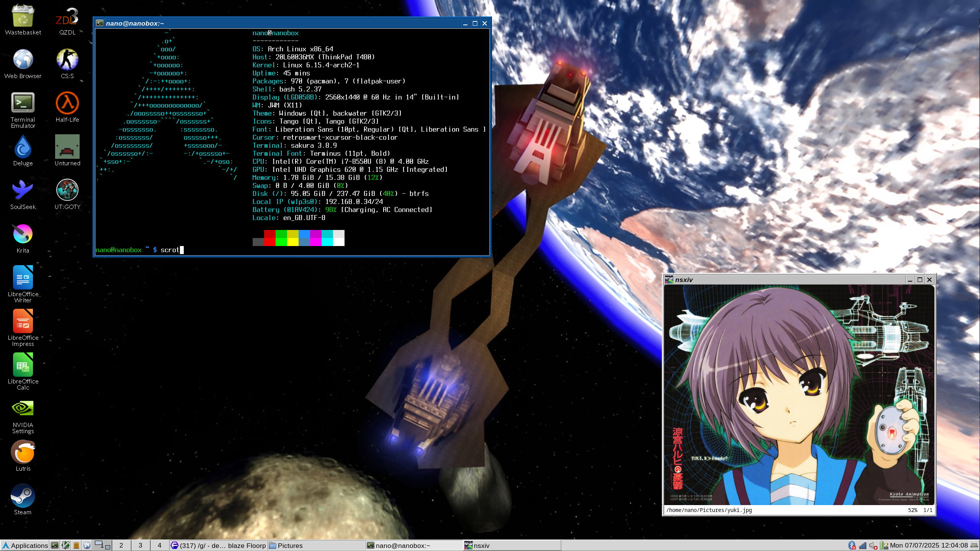The image size is (980, 551).
Task: Click the 'JWM (X11)' window manager text
Action: point(285,105)
